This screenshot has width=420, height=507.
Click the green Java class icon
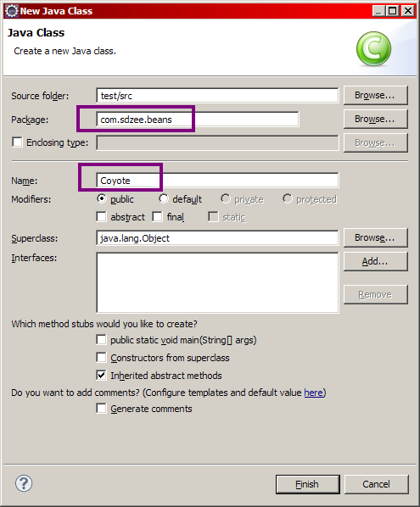click(373, 48)
